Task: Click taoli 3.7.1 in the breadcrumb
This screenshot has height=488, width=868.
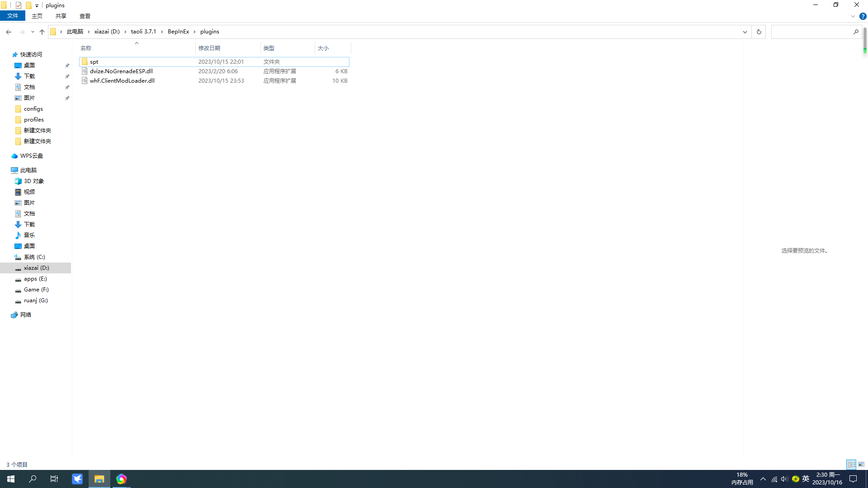Action: point(143,32)
